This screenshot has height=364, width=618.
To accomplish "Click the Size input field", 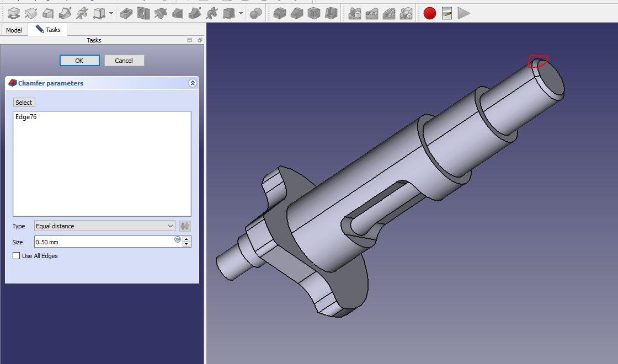I will point(104,242).
